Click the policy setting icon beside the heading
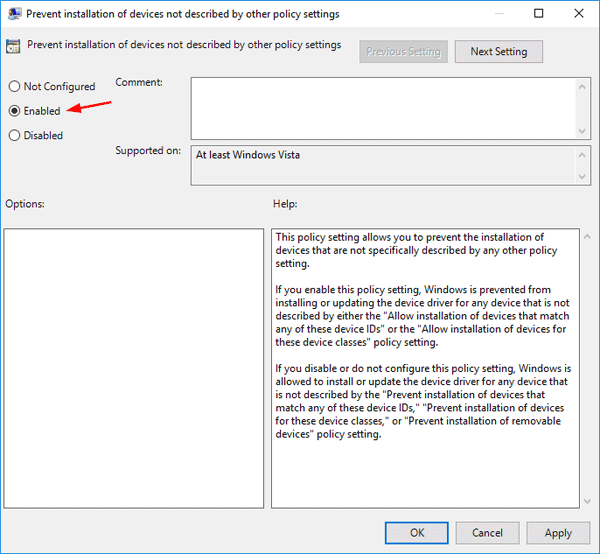The width and height of the screenshot is (600, 554). [x=14, y=46]
